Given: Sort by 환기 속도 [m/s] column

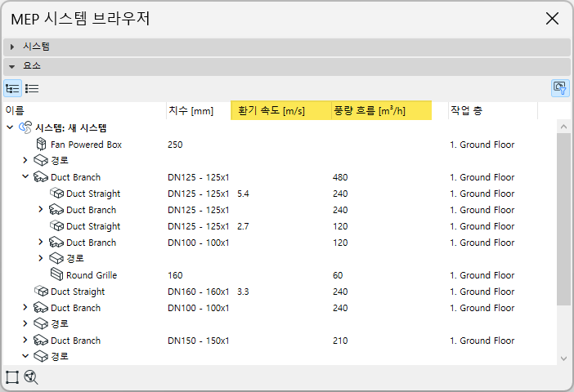Looking at the screenshot, I should tap(280, 111).
